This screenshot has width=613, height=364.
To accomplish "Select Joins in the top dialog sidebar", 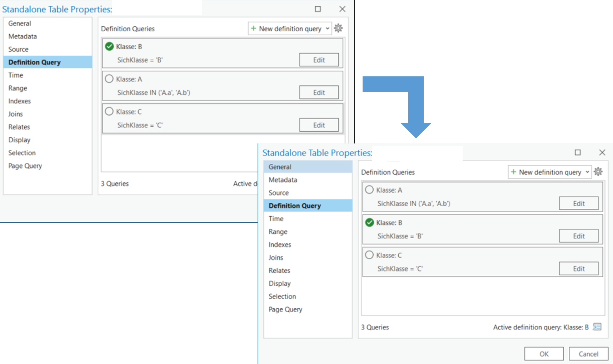I will click(x=15, y=114).
